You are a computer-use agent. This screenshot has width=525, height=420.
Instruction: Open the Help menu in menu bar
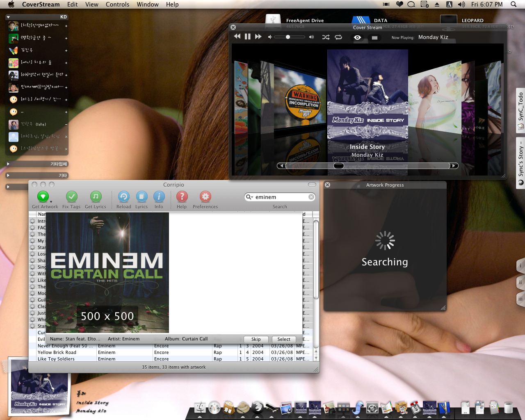tap(172, 5)
